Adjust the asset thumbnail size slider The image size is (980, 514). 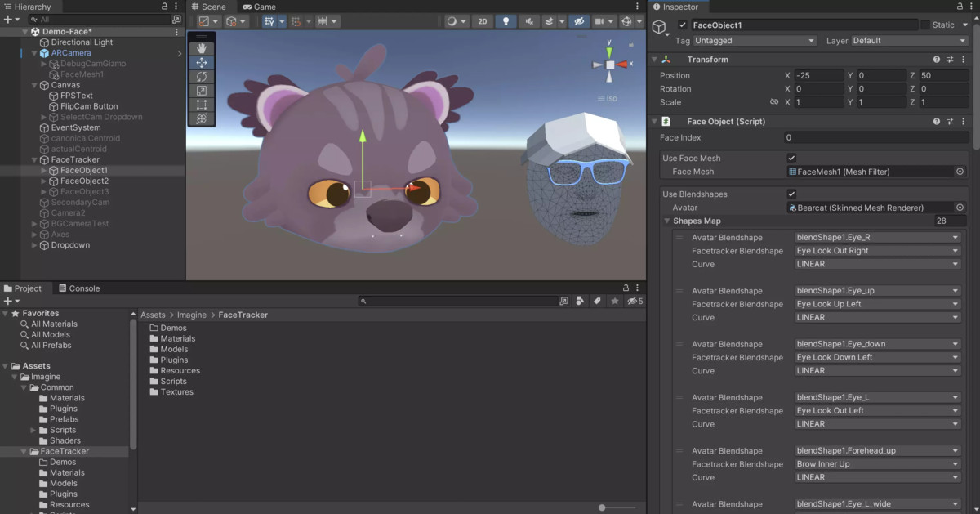602,506
